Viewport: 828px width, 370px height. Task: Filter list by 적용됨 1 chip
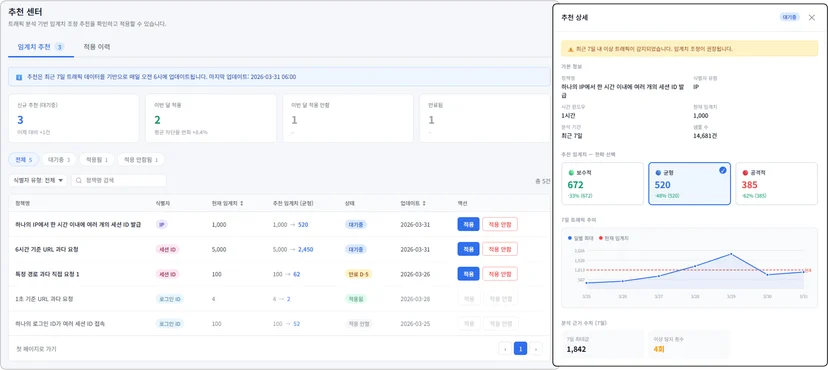tap(97, 159)
